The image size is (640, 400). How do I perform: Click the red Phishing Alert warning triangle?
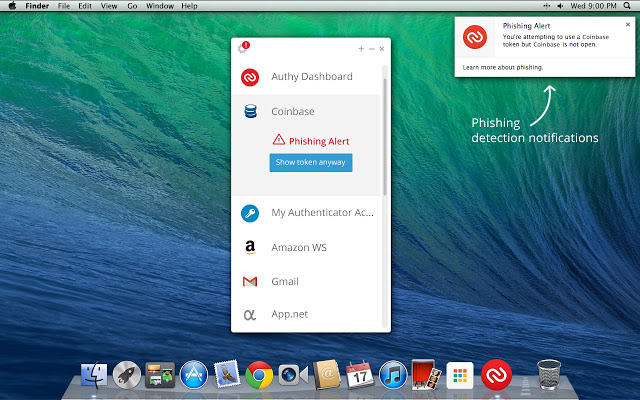tap(279, 140)
